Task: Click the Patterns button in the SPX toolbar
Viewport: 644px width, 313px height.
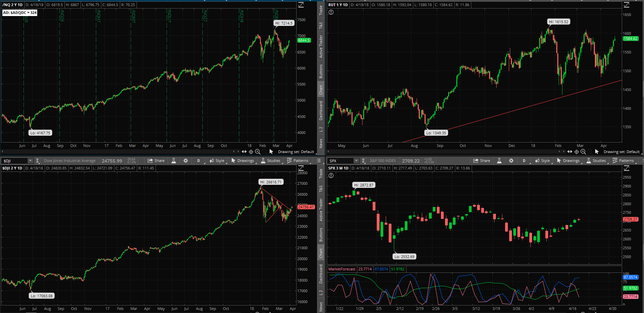Action: click(x=624, y=161)
